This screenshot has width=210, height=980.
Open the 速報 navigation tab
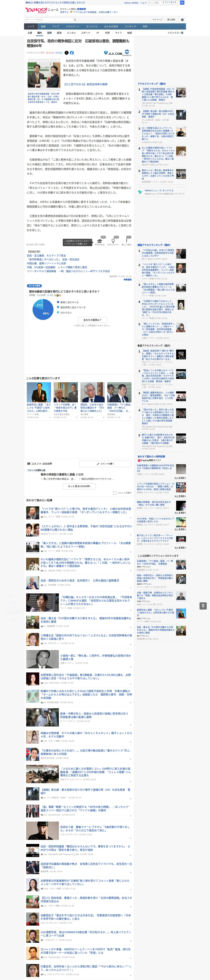[x=43, y=27]
